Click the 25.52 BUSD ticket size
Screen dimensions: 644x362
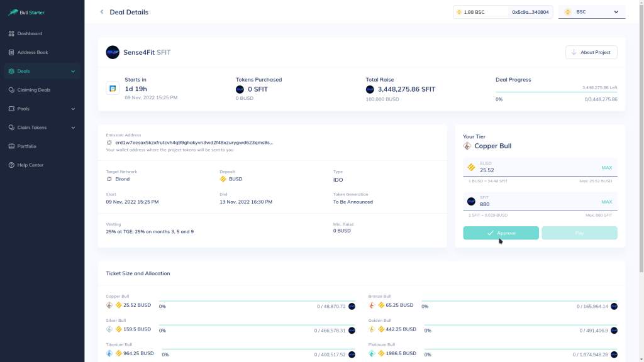(x=137, y=305)
